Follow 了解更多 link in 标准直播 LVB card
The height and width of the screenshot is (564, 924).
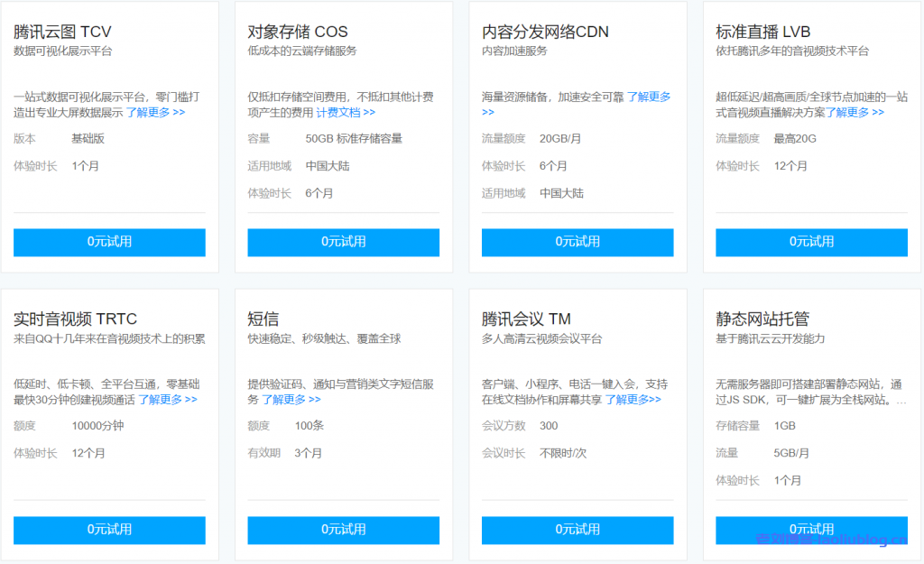point(855,113)
